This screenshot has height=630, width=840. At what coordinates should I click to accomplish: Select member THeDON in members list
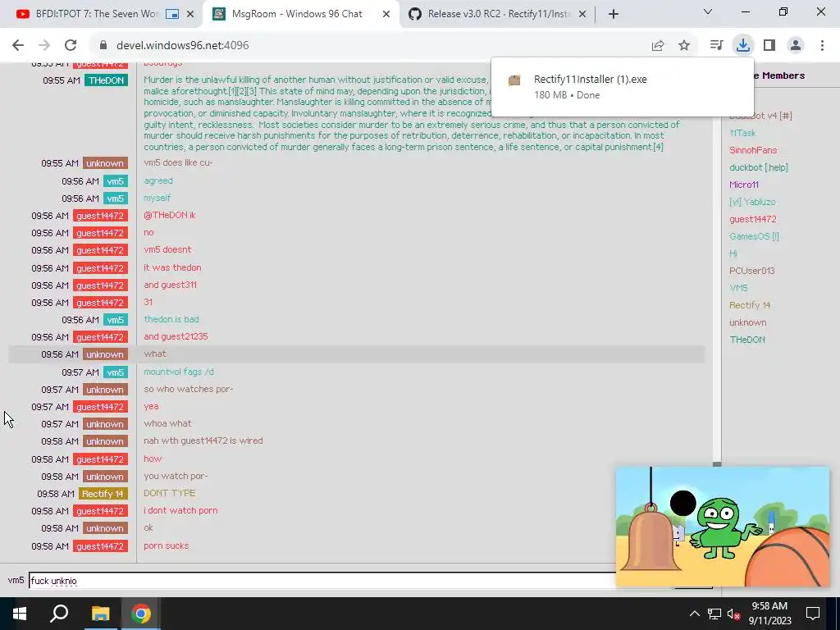coord(747,340)
